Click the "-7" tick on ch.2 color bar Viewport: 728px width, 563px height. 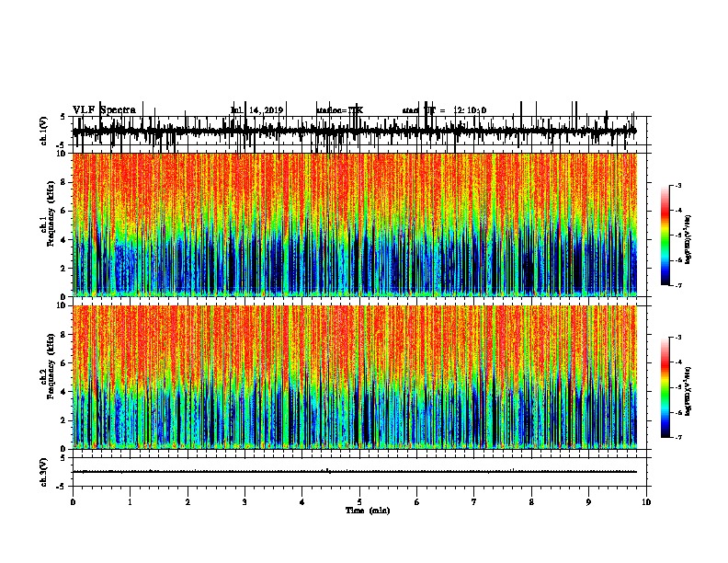click(677, 438)
